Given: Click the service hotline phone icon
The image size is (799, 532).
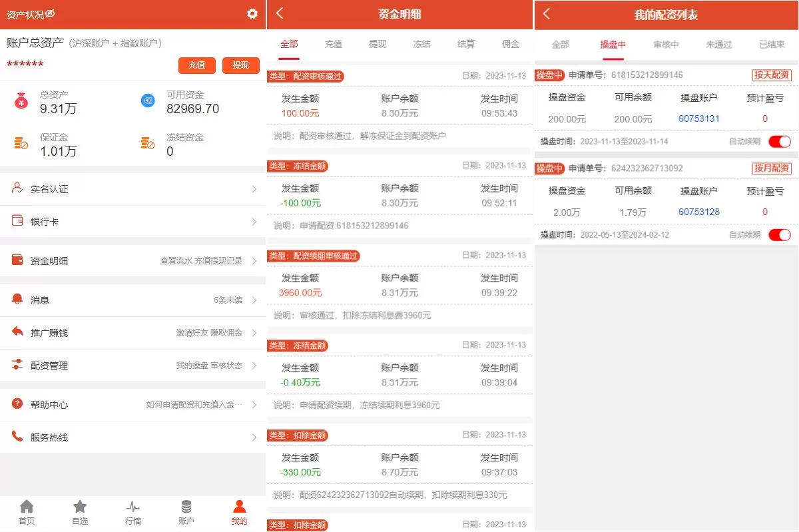Looking at the screenshot, I should point(17,437).
